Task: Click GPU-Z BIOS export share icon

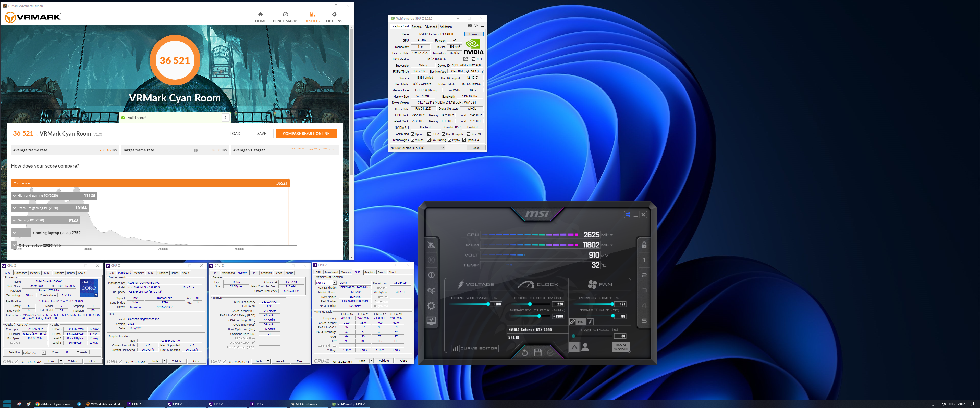Action: [466, 59]
